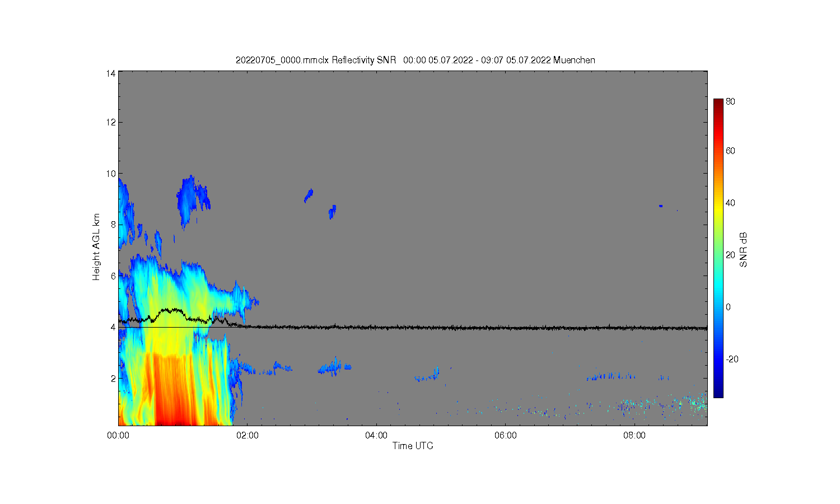Click the 06:00 time tick label
This screenshot has height=504, width=840.
pos(505,435)
